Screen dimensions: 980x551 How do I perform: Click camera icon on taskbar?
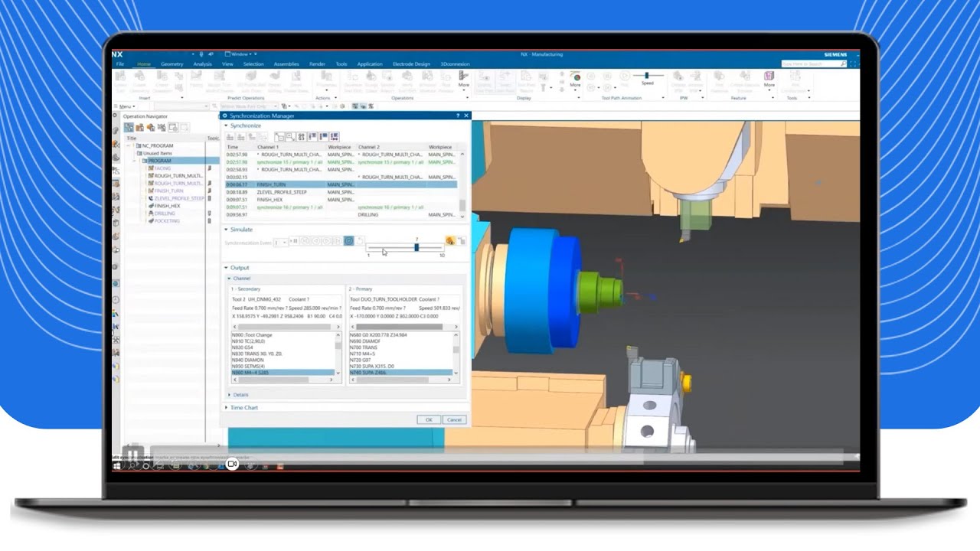point(232,464)
